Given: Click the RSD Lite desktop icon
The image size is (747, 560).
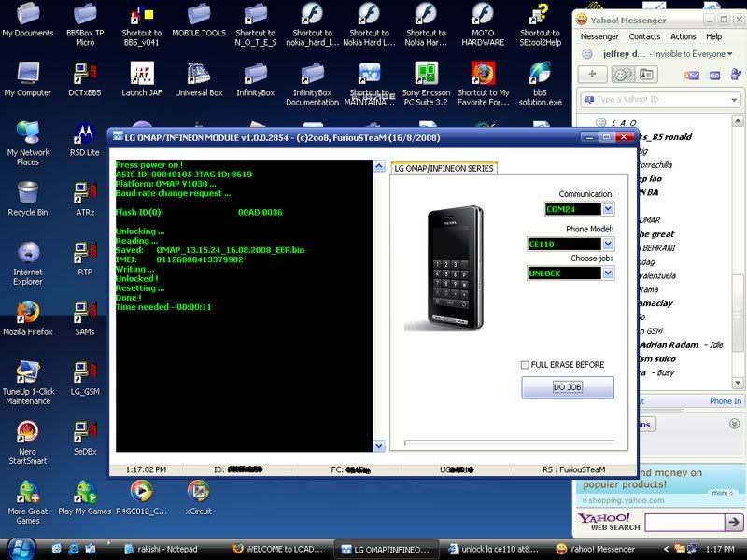Looking at the screenshot, I should 85,139.
